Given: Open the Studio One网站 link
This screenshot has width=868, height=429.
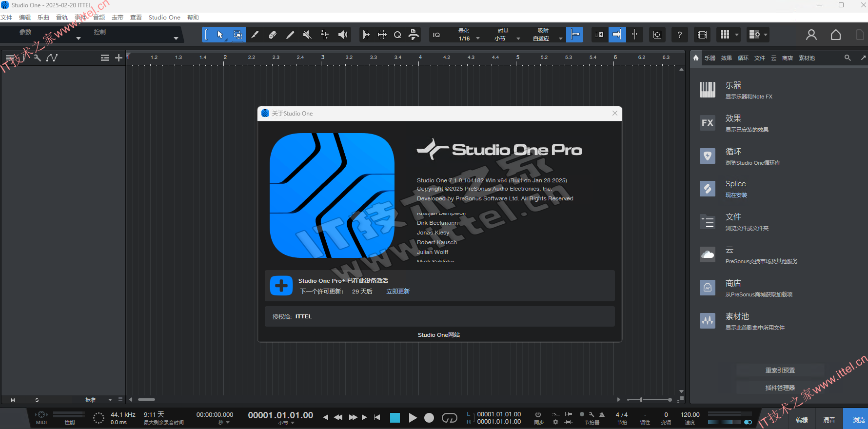Looking at the screenshot, I should (439, 335).
